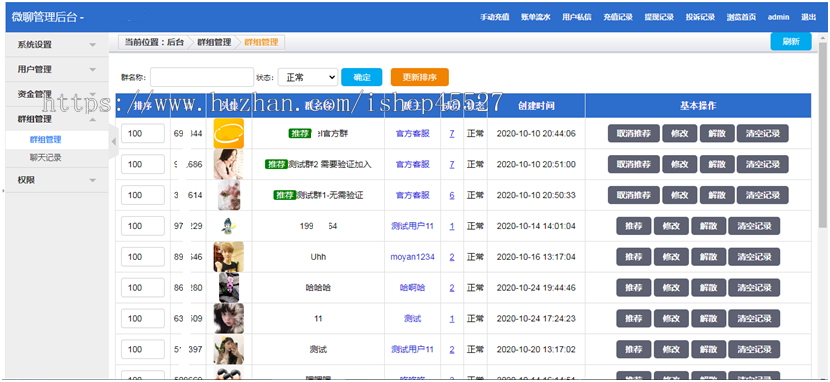830x382 pixels.
Task: Click 后台 in the breadcrumb
Action: pos(175,42)
